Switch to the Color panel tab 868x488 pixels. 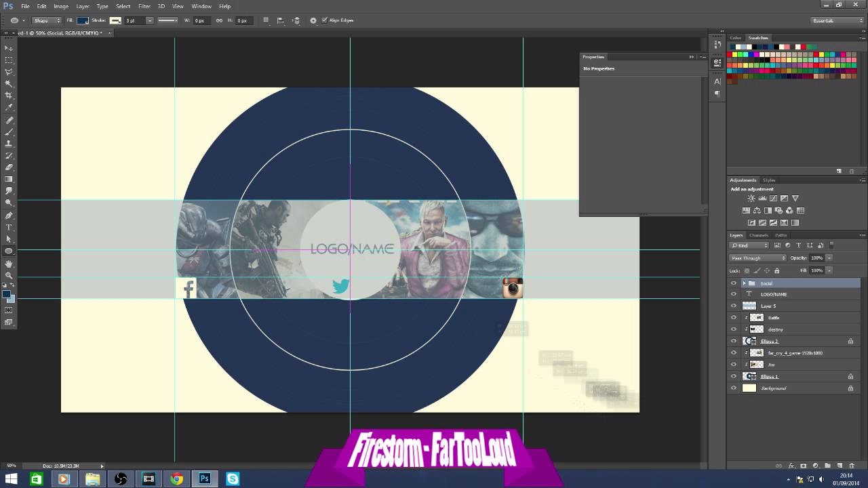(736, 38)
